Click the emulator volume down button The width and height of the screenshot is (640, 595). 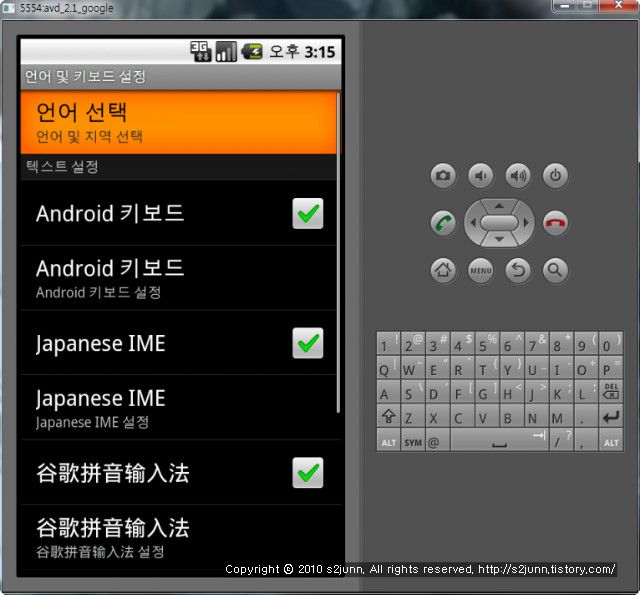480,176
